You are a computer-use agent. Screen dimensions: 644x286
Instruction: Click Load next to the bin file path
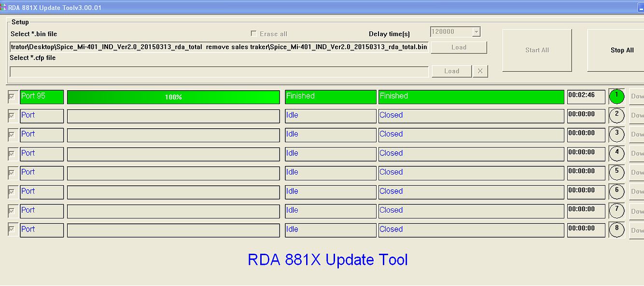[x=458, y=47]
